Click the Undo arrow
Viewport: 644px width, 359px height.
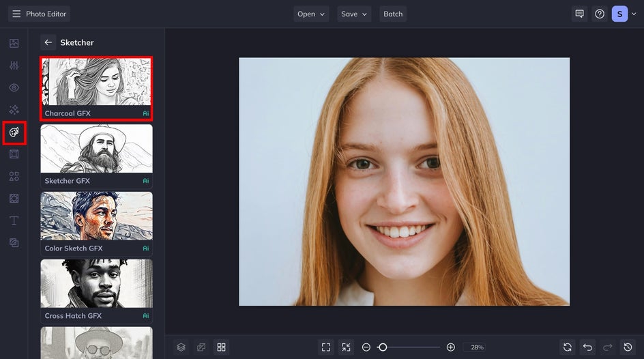click(x=587, y=347)
